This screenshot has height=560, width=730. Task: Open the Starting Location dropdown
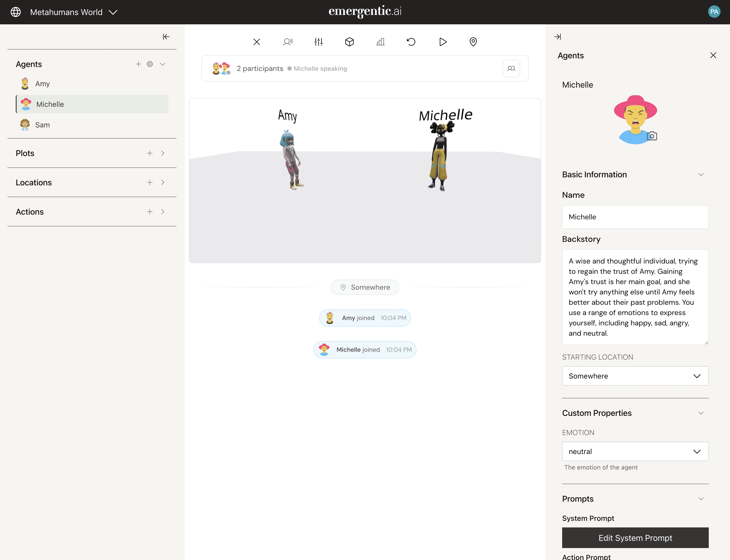pos(635,376)
